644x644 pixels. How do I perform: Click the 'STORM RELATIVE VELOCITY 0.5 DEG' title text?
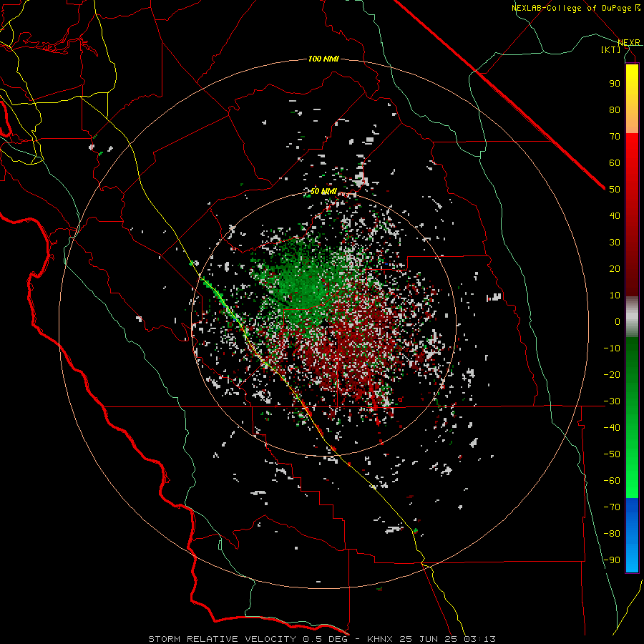coord(248,639)
